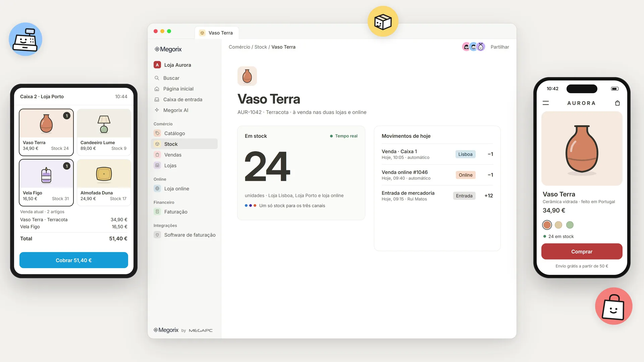Select terracotta color swatch on phone

point(547,225)
